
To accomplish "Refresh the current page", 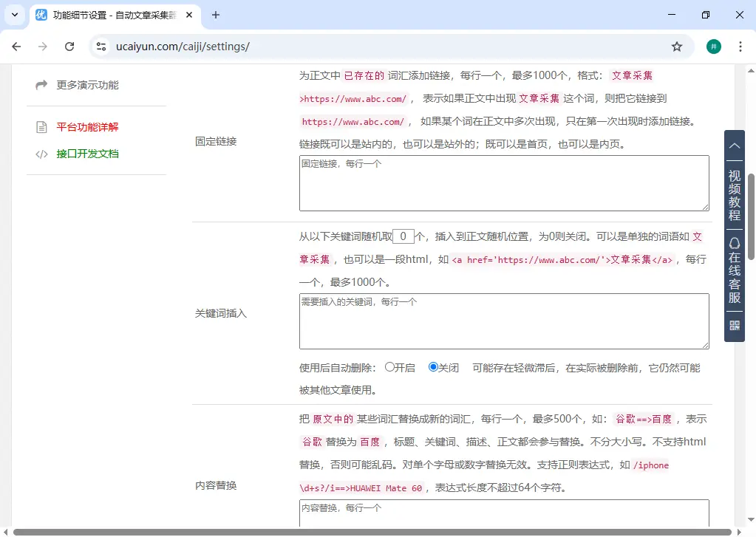I will pos(69,46).
